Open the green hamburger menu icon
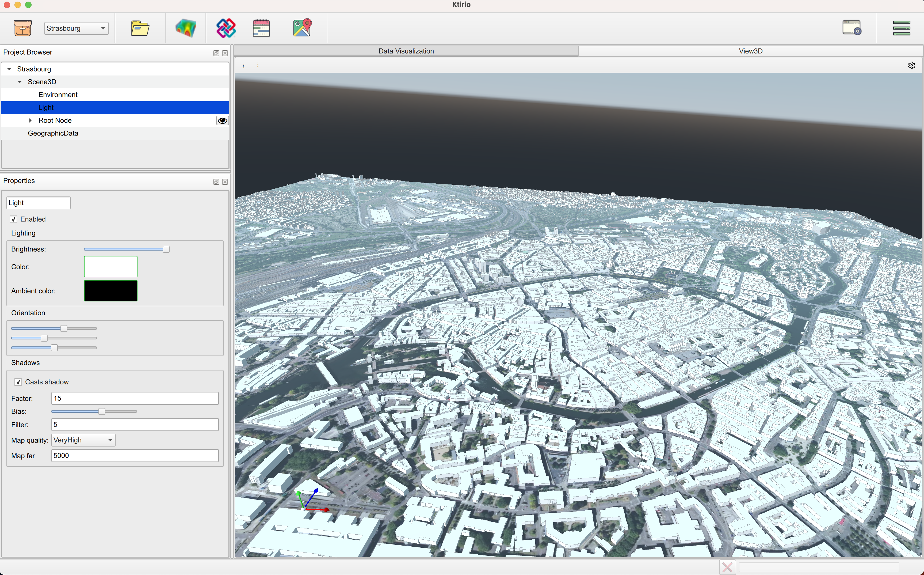Viewport: 924px width, 575px height. (902, 28)
